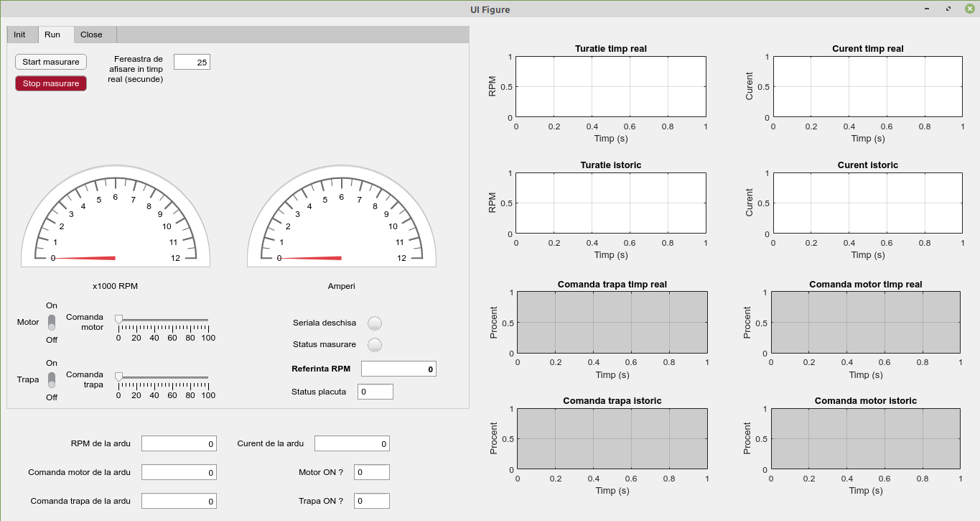This screenshot has width=980, height=521.
Task: Click the x1000 RPM gauge
Action: pos(116,216)
